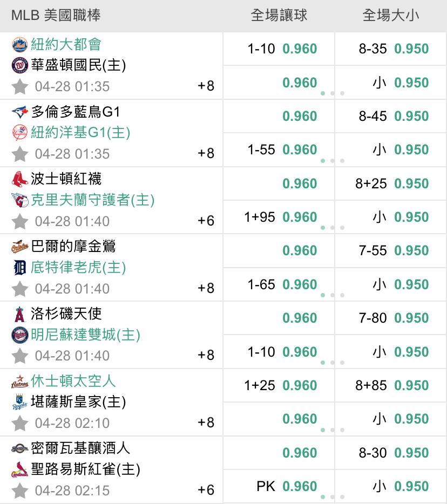The width and height of the screenshot is (447, 504).
Task: Favorite the Mets vs Nationals game star
Action: click(x=20, y=86)
